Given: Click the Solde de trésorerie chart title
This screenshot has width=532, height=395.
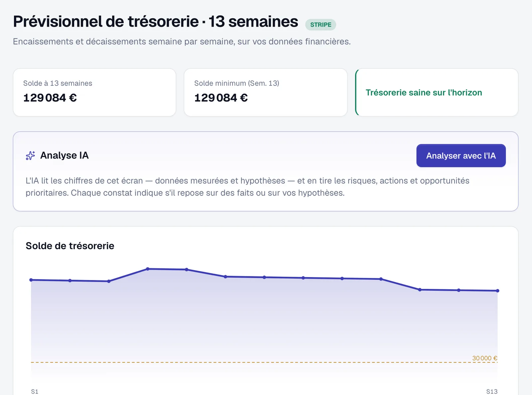Looking at the screenshot, I should [70, 246].
